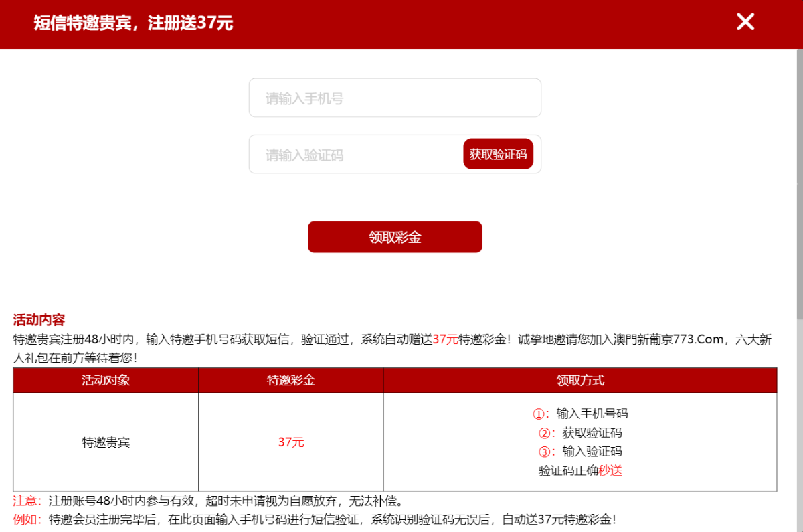Viewport: 803px width, 532px height.
Task: Select the 特邀贵宾 table cell
Action: tap(106, 442)
